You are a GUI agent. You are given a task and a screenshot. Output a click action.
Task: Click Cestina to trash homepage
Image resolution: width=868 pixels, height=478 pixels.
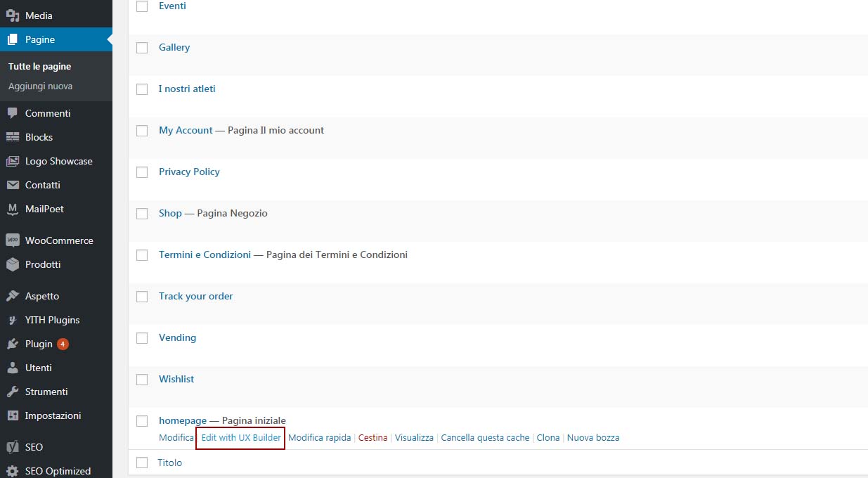373,437
